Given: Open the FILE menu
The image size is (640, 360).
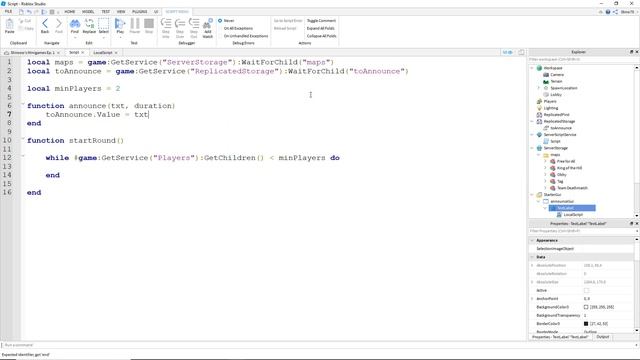Looking at the screenshot, I should click(x=8, y=11).
